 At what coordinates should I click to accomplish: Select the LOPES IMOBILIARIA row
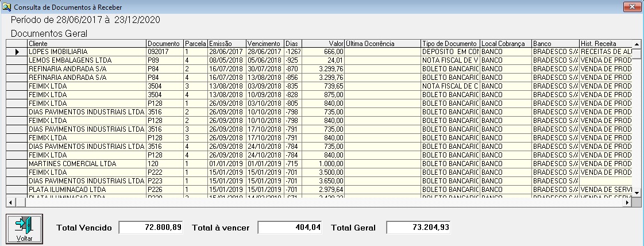click(x=86, y=51)
